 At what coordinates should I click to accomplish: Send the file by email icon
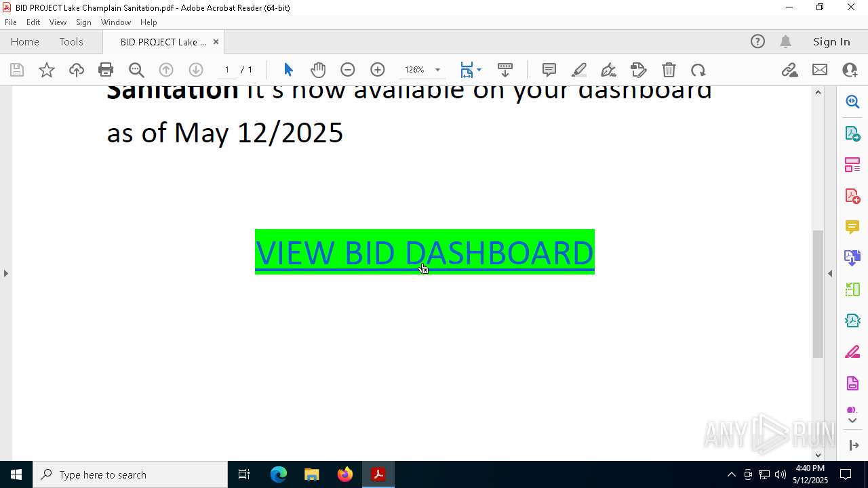point(820,70)
